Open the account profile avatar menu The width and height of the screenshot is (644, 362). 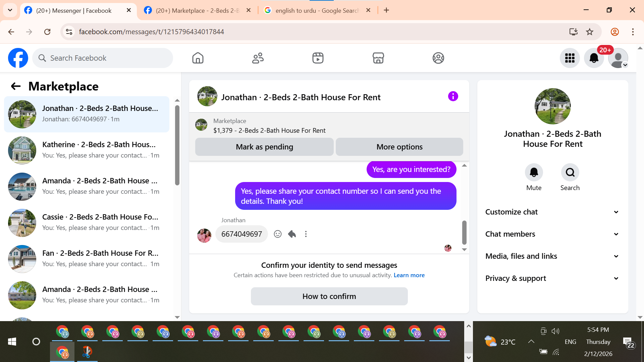(618, 58)
